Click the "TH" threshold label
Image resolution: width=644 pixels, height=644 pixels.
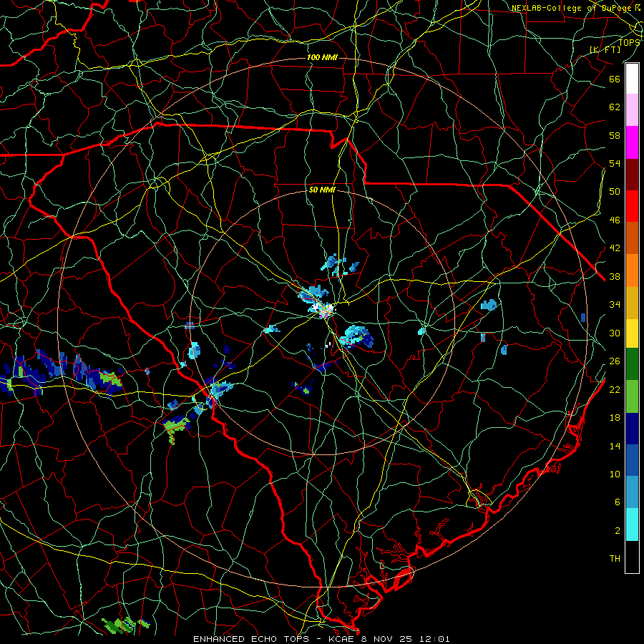pos(615,559)
